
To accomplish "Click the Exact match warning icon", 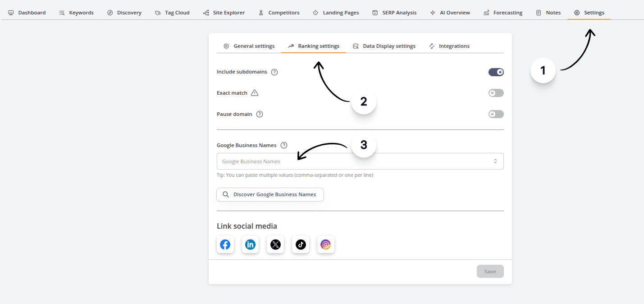I will (x=255, y=93).
